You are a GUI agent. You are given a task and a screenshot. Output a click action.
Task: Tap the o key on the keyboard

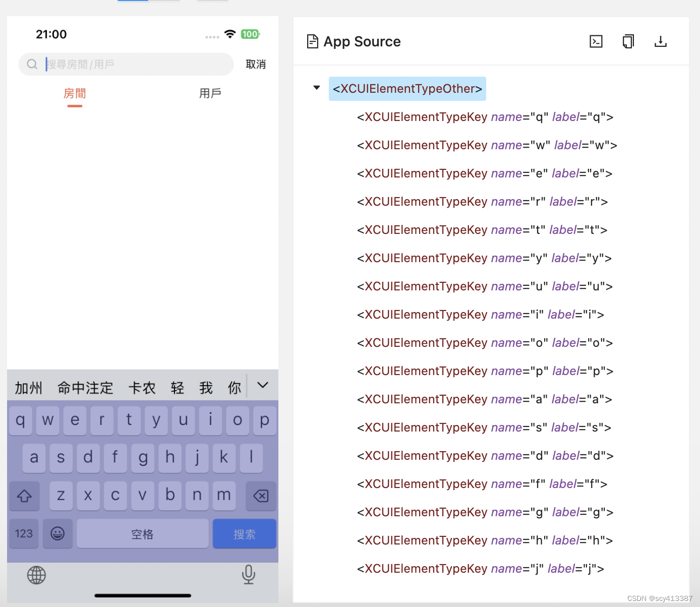(x=238, y=420)
